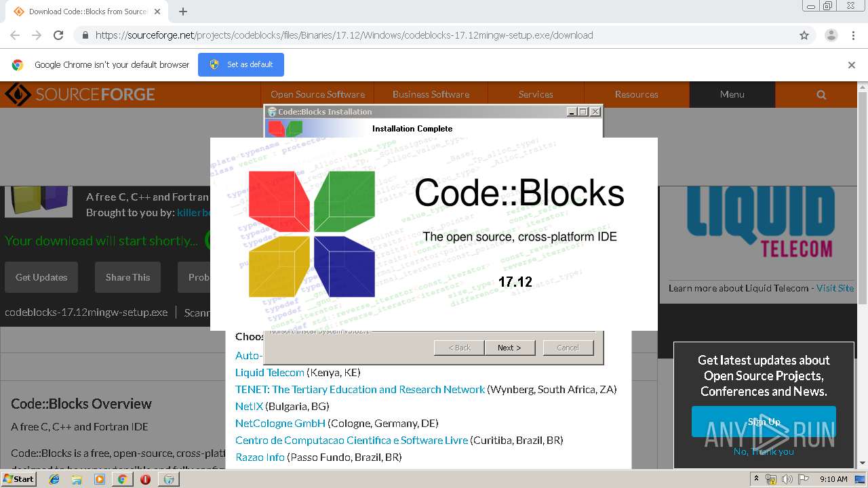This screenshot has width=868, height=488.
Task: Click the Code::Blocks Overview heading
Action: (x=81, y=404)
